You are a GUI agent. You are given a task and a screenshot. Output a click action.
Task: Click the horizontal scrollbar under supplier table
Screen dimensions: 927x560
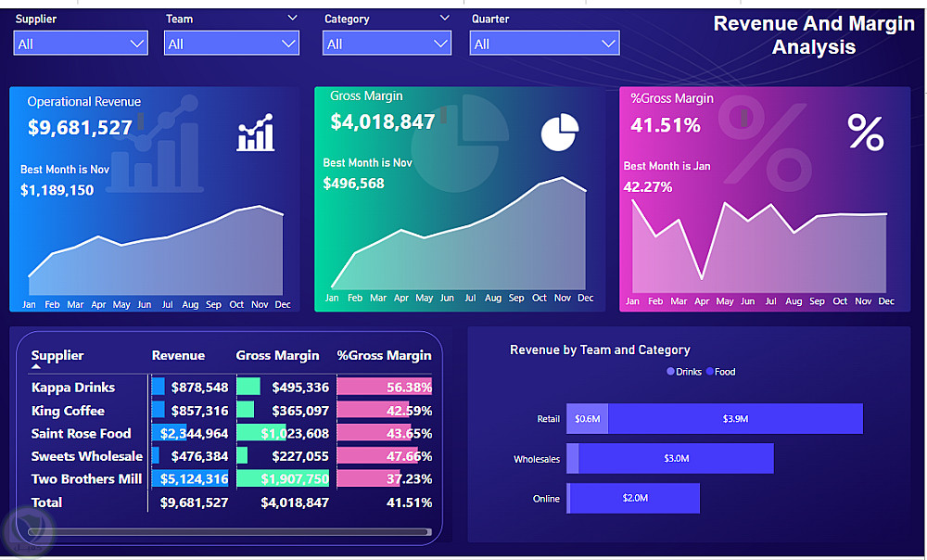point(230,532)
